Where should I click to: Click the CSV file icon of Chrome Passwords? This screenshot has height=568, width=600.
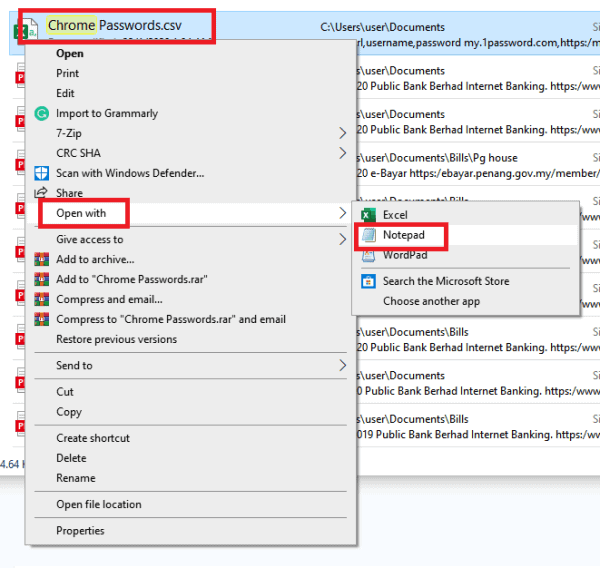(26, 29)
